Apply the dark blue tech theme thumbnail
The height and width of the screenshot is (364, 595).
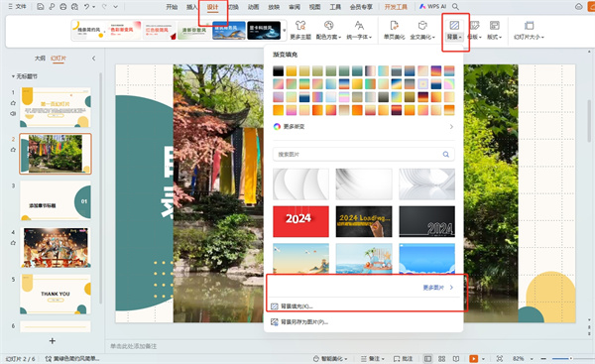(264, 31)
